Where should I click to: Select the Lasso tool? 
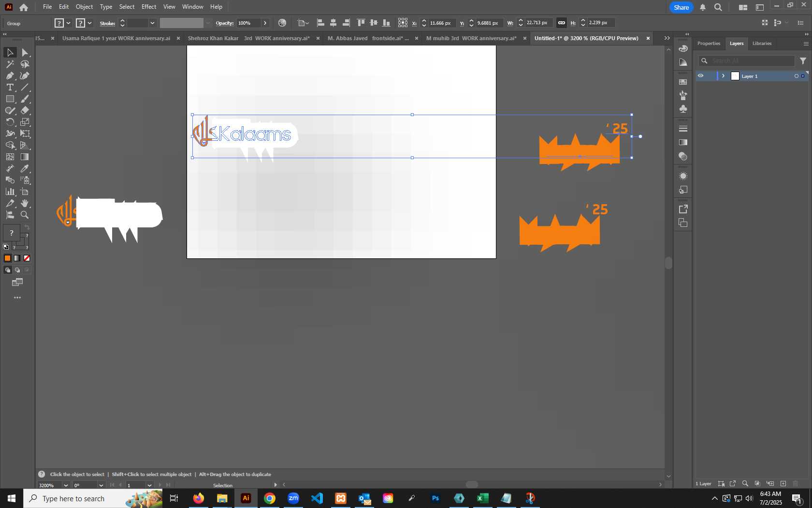(x=25, y=64)
